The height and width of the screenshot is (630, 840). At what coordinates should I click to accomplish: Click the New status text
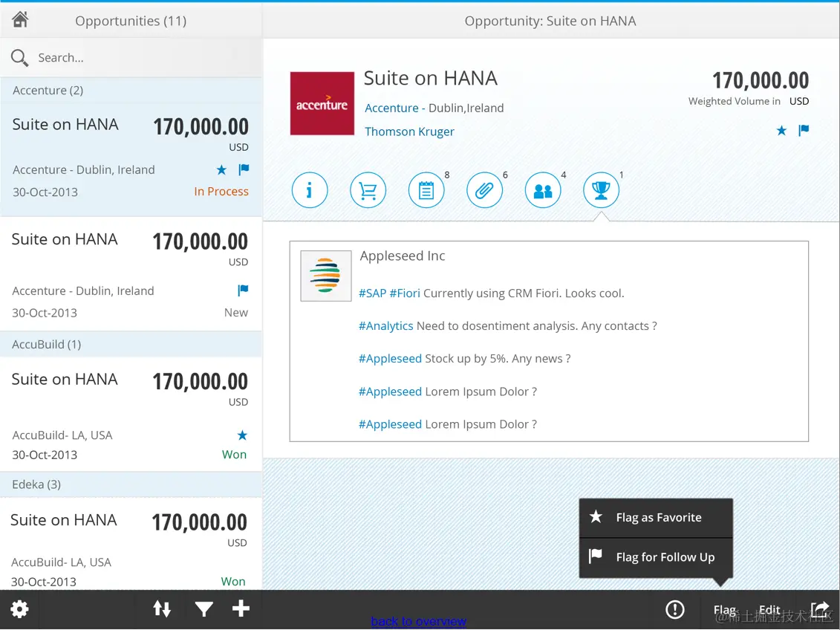[235, 313]
